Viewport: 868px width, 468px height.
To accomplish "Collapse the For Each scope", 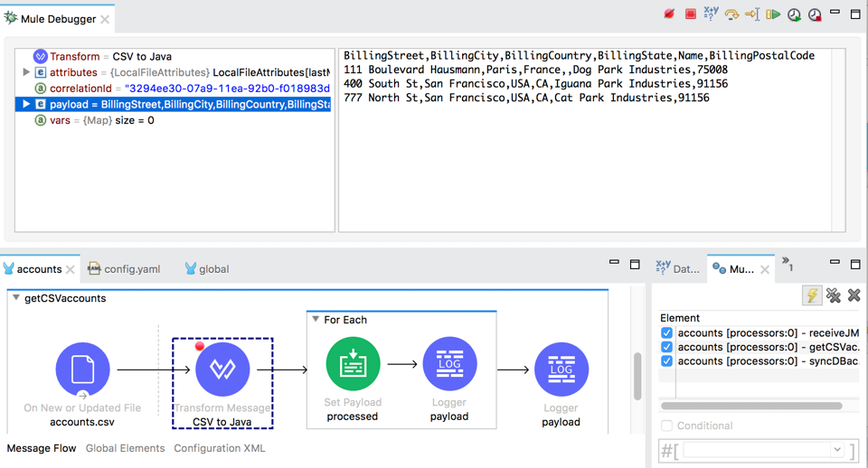I will click(316, 319).
